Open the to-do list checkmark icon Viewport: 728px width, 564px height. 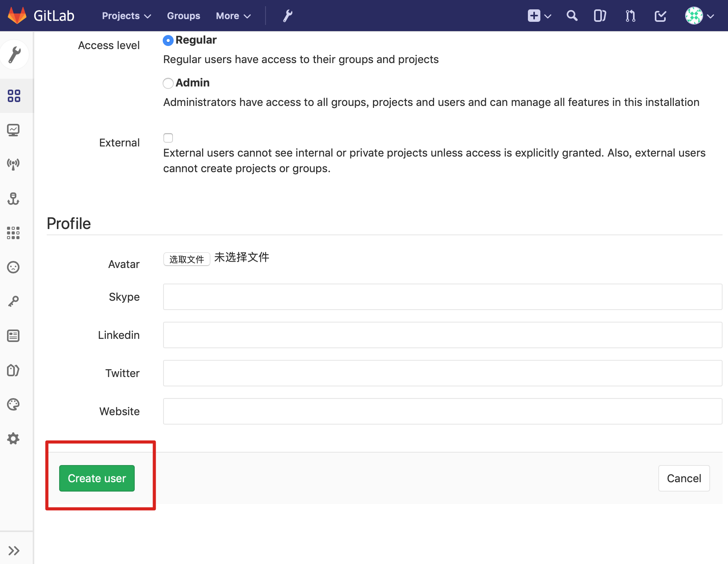pyautogui.click(x=660, y=16)
